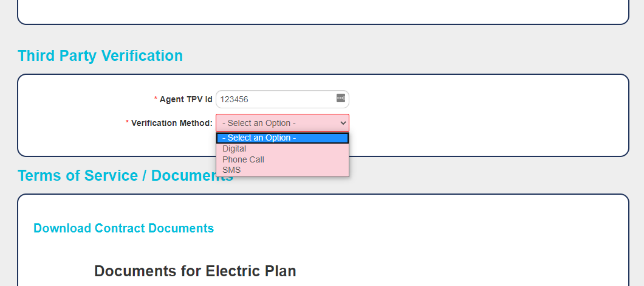Open the Verification Method dropdown box
644x286 pixels.
(282, 123)
